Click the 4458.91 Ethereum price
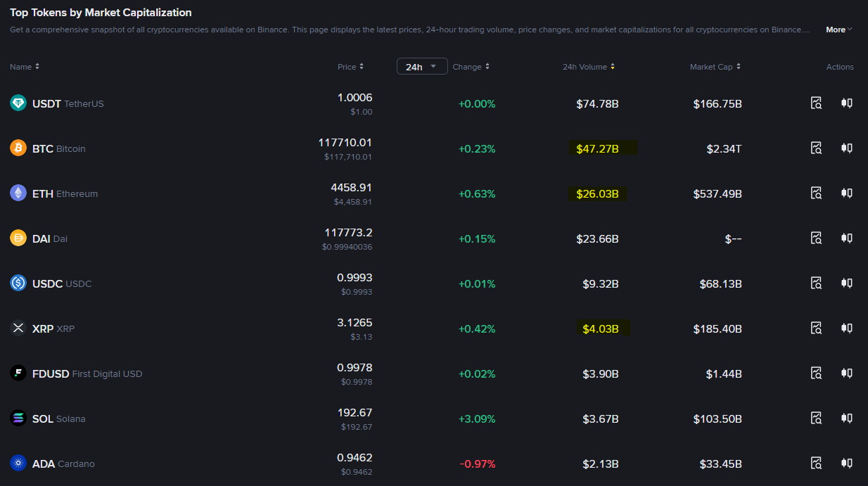 352,187
